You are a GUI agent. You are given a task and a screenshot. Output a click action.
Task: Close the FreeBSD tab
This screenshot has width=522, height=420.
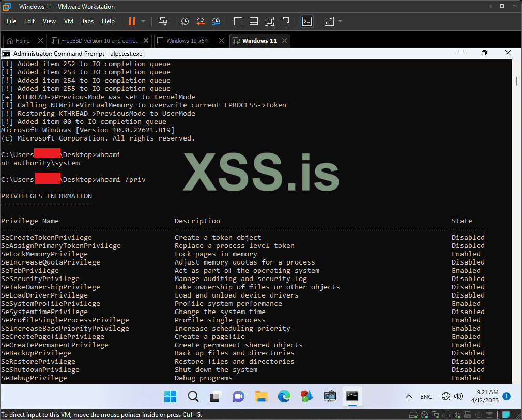click(146, 41)
